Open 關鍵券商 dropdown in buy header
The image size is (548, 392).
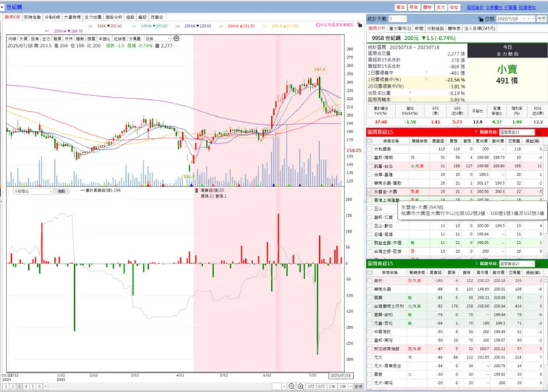(x=517, y=132)
